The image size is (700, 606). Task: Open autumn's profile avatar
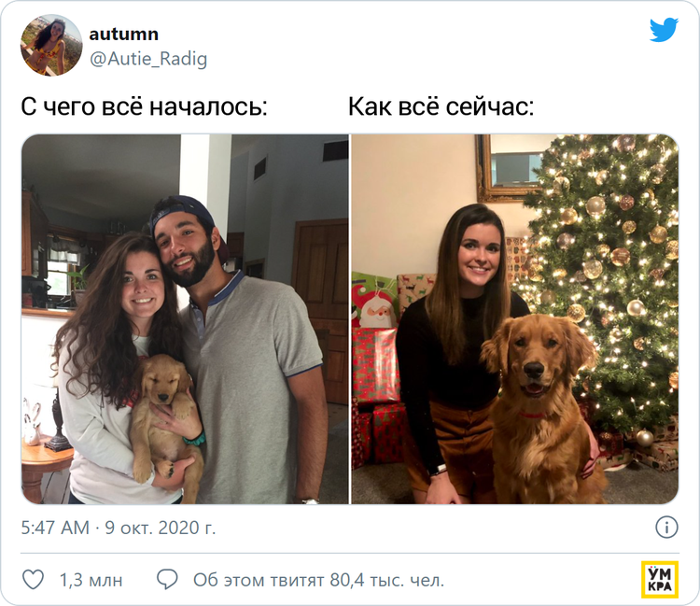(x=51, y=45)
